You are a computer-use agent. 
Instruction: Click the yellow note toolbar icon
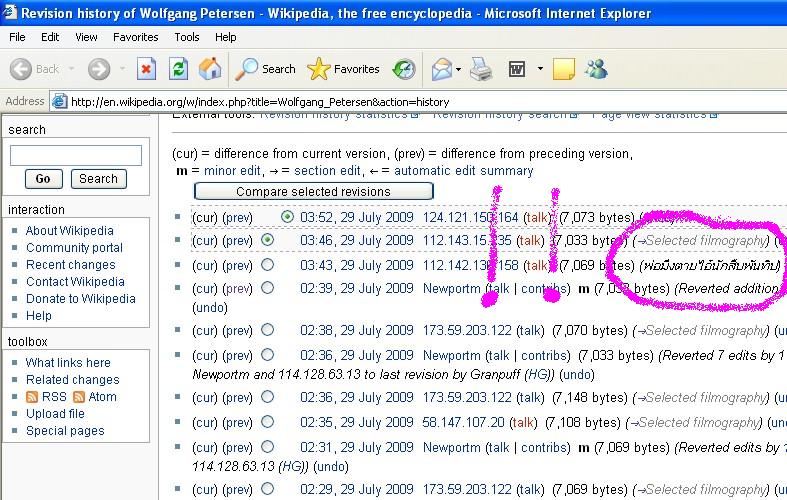[x=564, y=69]
